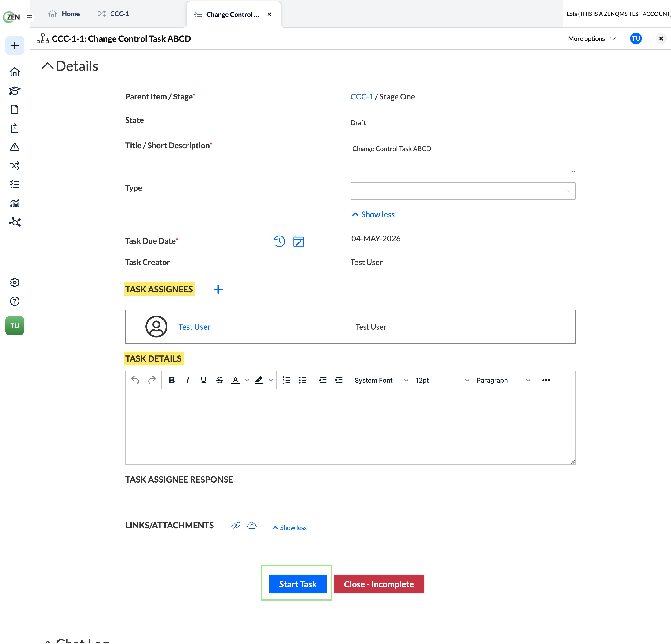Open the CCC-1 parent item link
This screenshot has width=671, height=644.
tap(362, 97)
